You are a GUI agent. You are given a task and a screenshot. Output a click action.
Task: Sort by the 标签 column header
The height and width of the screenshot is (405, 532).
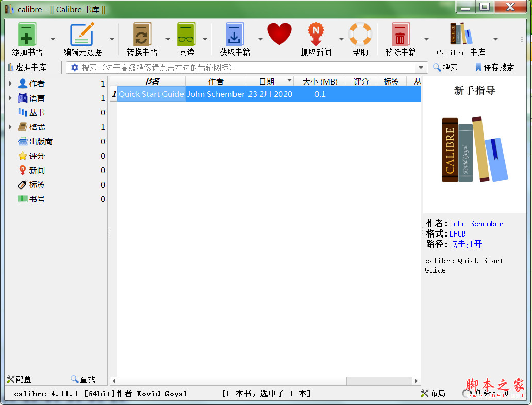pyautogui.click(x=391, y=81)
